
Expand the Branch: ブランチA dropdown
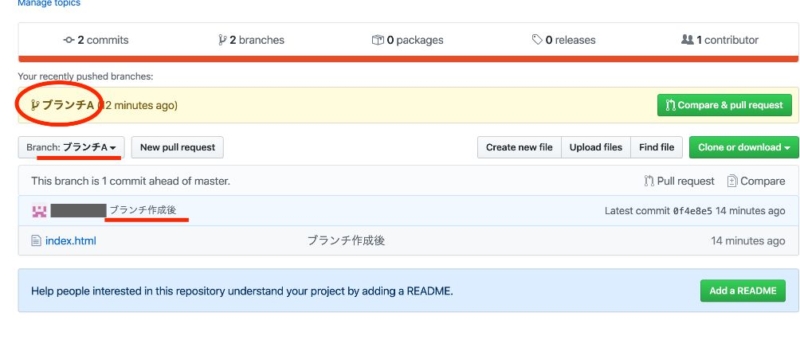click(x=71, y=148)
